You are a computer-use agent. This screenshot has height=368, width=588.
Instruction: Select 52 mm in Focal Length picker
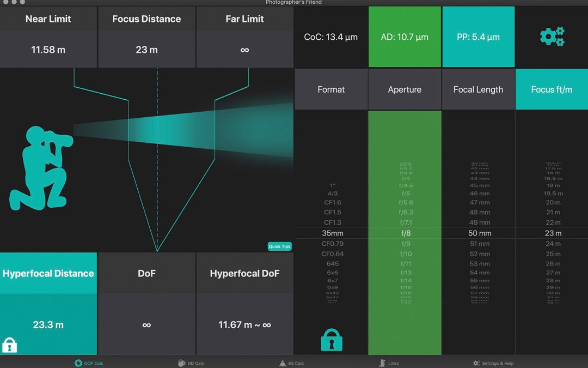(x=480, y=254)
